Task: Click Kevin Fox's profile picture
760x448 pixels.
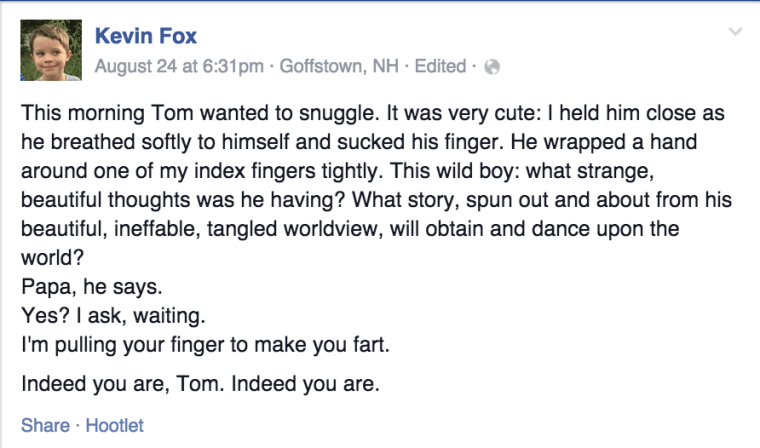Action: pyautogui.click(x=49, y=51)
